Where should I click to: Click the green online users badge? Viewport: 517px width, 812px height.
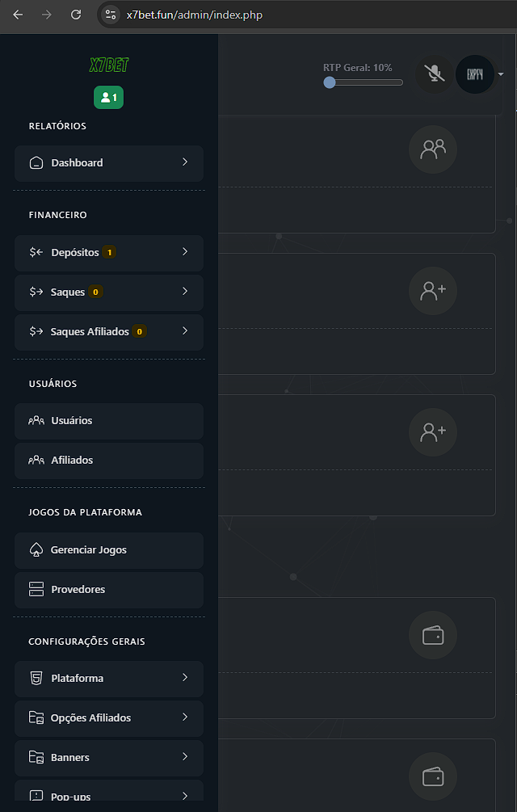pos(109,97)
